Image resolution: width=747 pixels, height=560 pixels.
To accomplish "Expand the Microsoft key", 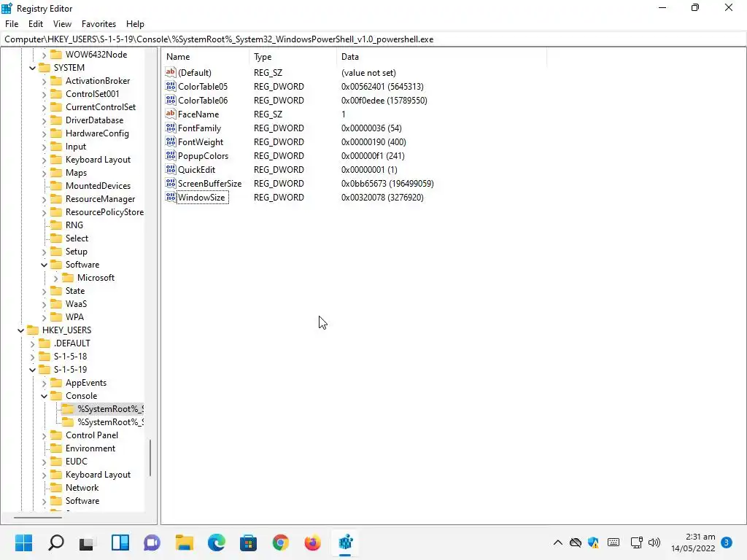I will (55, 278).
